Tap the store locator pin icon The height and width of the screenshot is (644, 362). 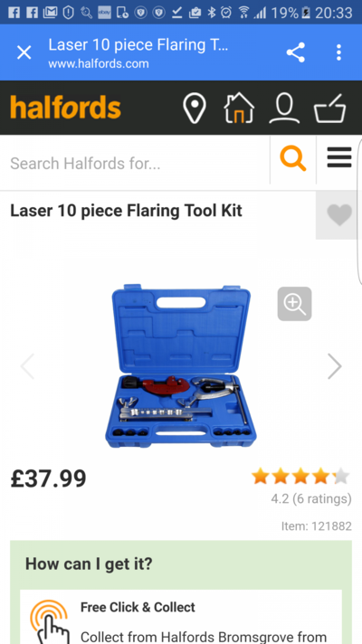(195, 109)
